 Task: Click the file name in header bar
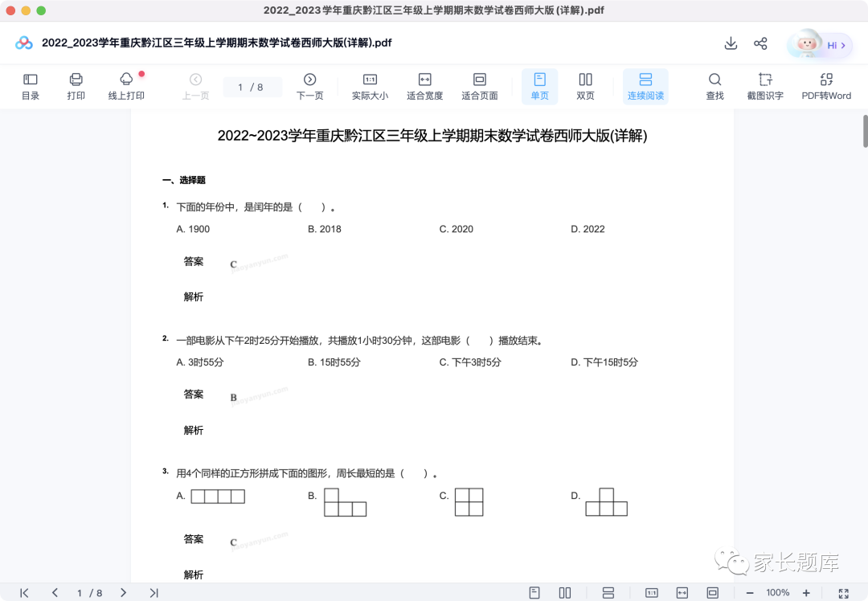[216, 43]
